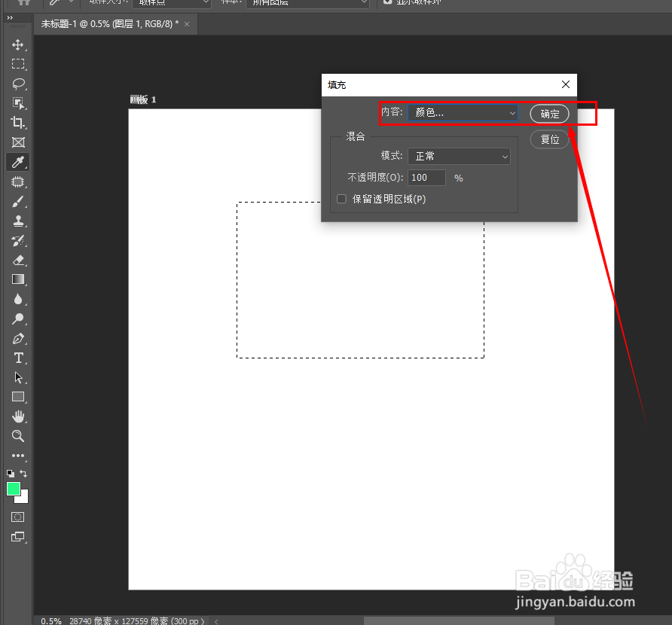Open the sample size dropdown in options bar
The image size is (672, 625).
point(172,3)
